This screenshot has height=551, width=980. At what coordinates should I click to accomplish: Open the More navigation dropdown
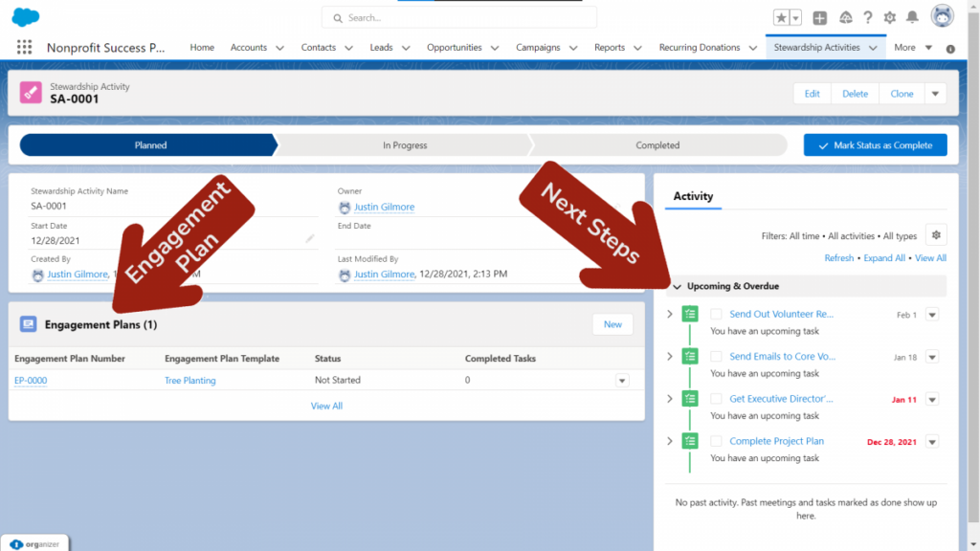point(910,47)
